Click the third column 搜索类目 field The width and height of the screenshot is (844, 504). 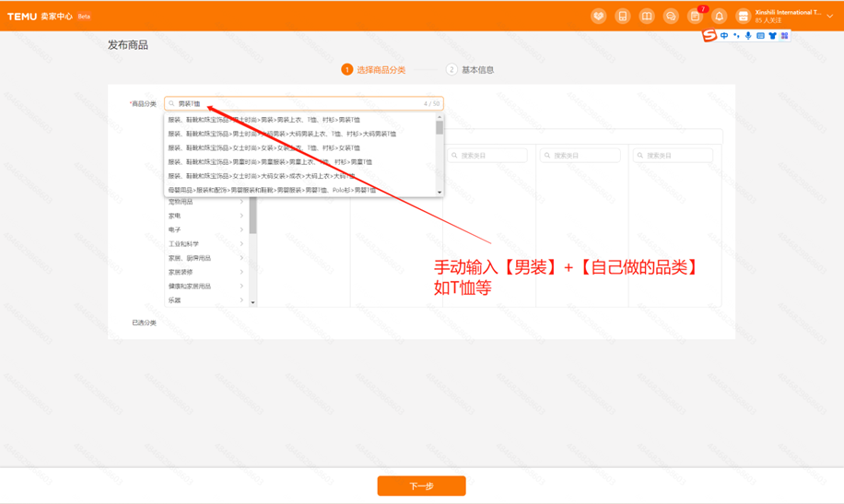[487, 155]
